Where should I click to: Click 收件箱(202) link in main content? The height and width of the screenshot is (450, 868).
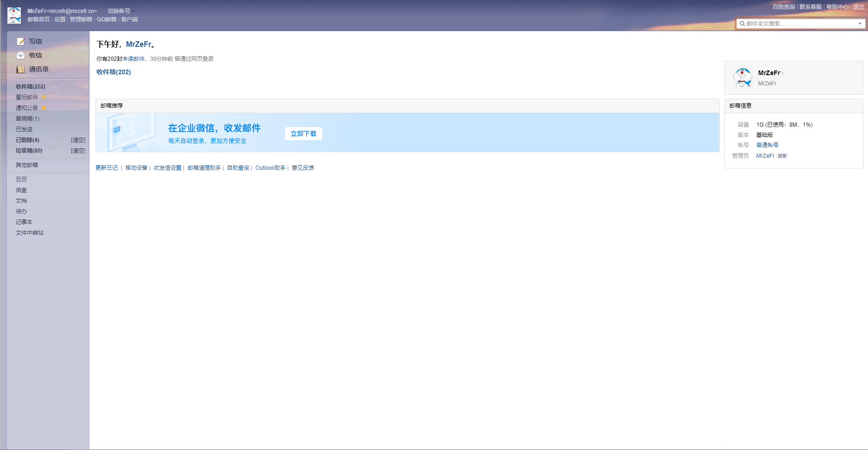point(114,72)
